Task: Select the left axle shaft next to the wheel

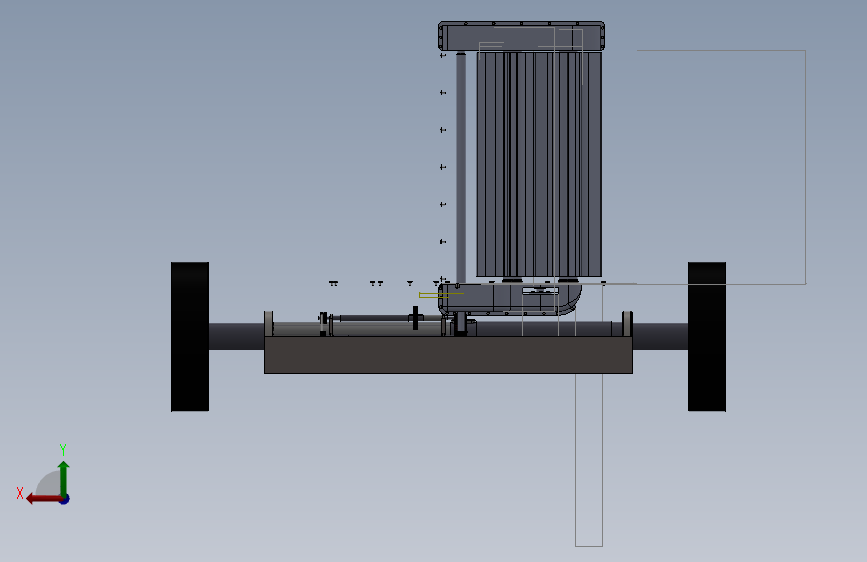Action: [x=237, y=336]
